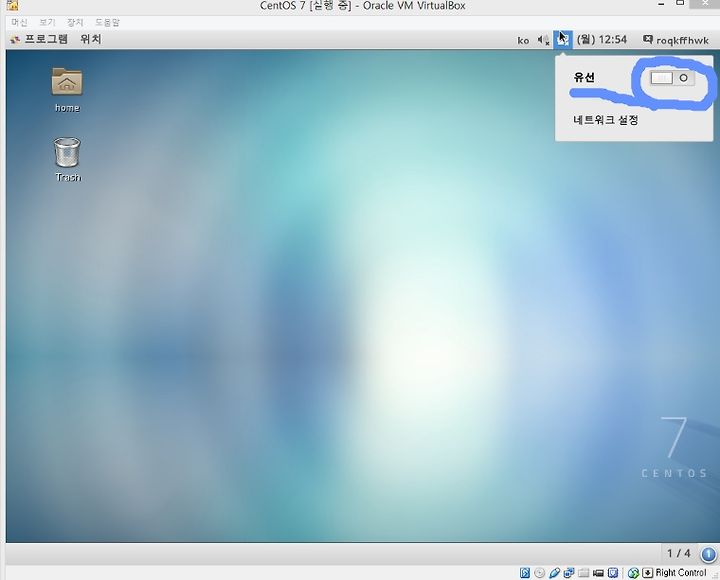The height and width of the screenshot is (580, 720).
Task: Click the display settings status icon
Action: click(x=613, y=573)
